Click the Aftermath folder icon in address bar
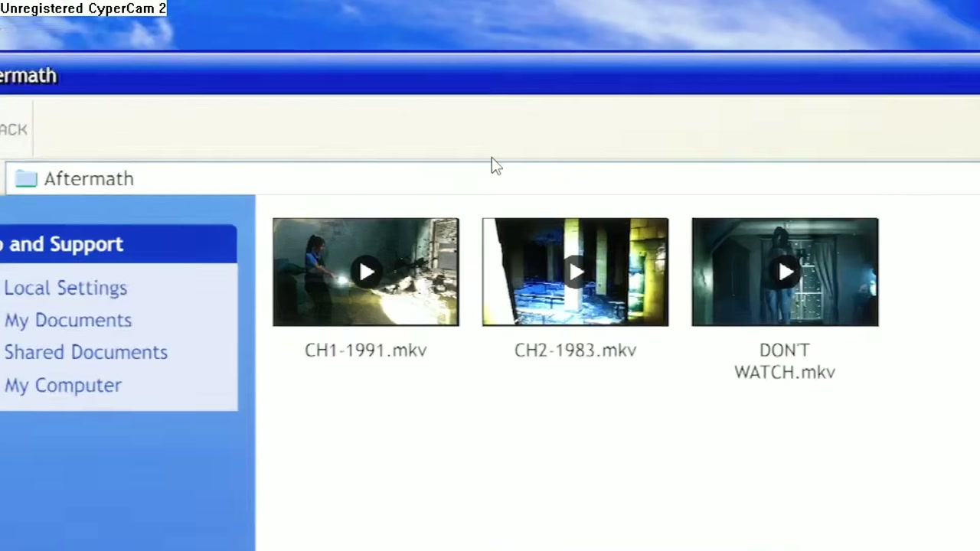The width and height of the screenshot is (980, 551). click(26, 178)
